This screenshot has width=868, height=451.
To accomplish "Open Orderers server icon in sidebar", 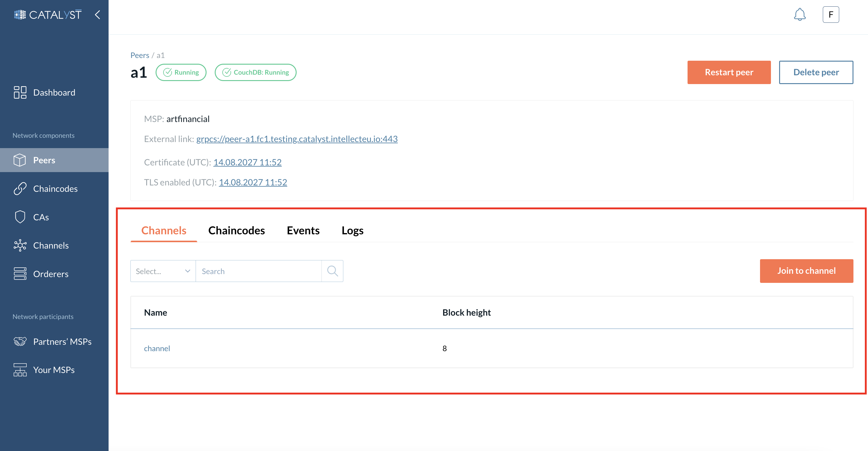I will [x=20, y=274].
